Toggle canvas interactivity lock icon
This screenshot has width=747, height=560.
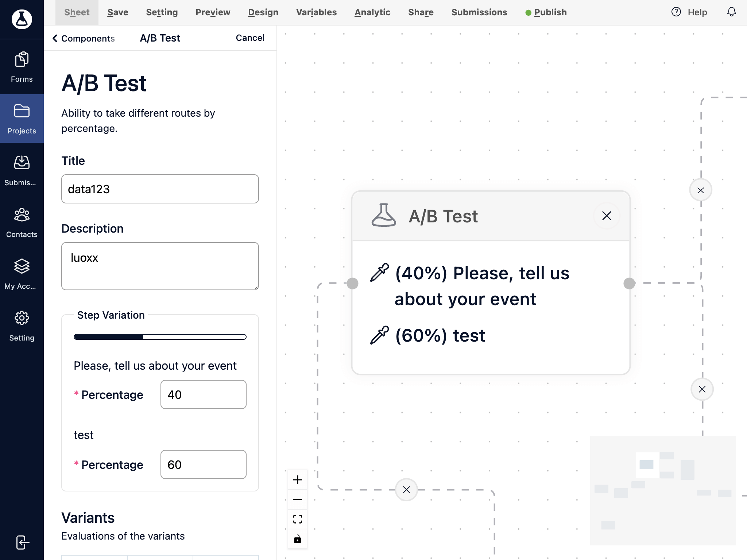point(298,539)
